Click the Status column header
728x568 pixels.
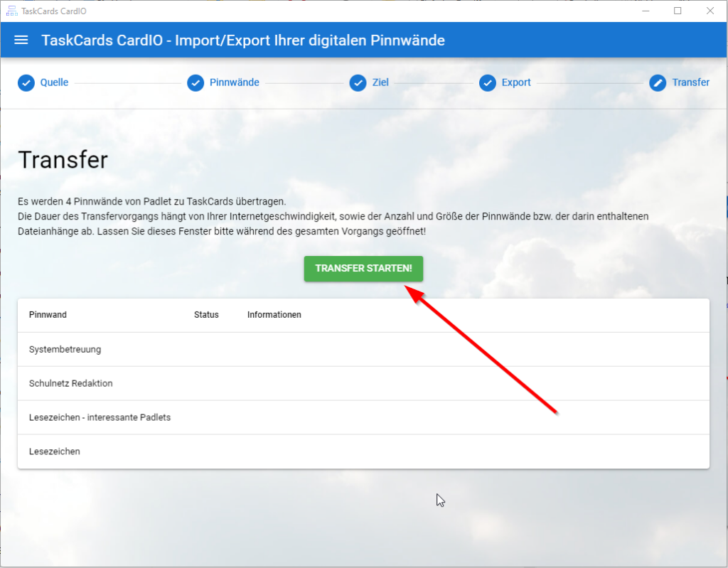point(206,315)
